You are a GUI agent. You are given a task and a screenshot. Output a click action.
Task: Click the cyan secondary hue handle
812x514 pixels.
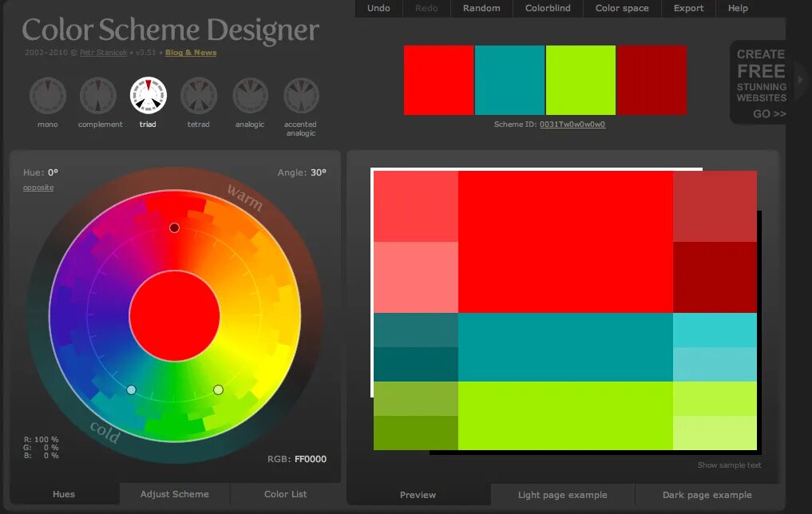click(x=131, y=389)
